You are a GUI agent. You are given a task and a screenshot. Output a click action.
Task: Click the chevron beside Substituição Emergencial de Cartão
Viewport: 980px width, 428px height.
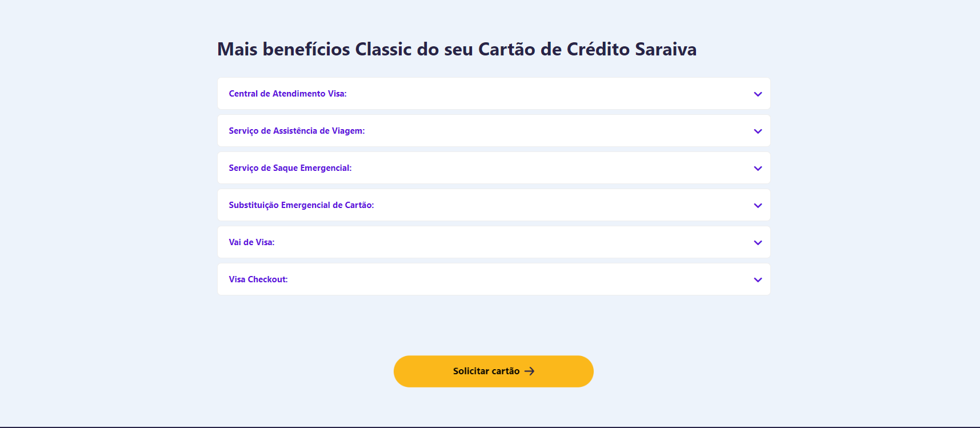(x=758, y=206)
